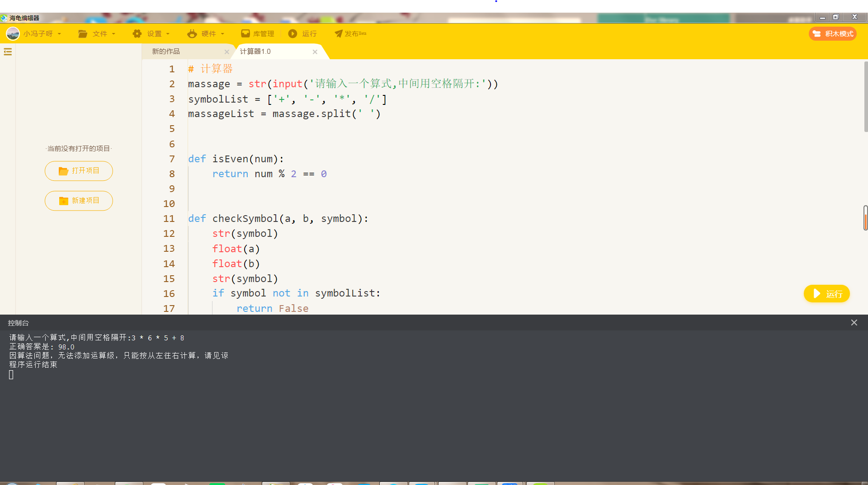This screenshot has height=485, width=868.
Task: Click the 硬件 hardware icon
Action: (192, 34)
